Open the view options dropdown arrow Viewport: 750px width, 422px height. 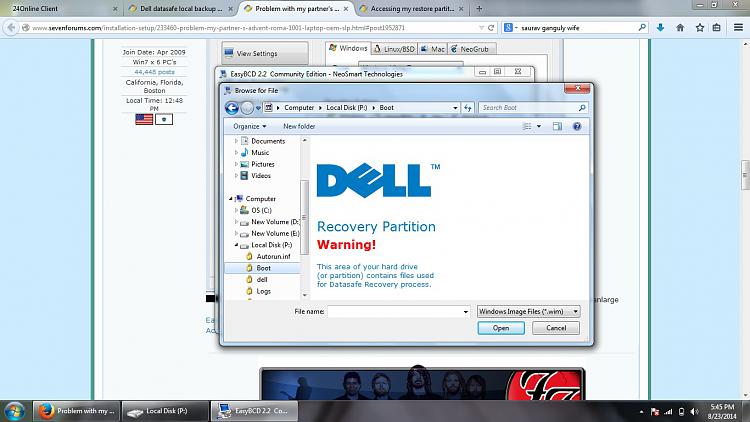(x=539, y=126)
